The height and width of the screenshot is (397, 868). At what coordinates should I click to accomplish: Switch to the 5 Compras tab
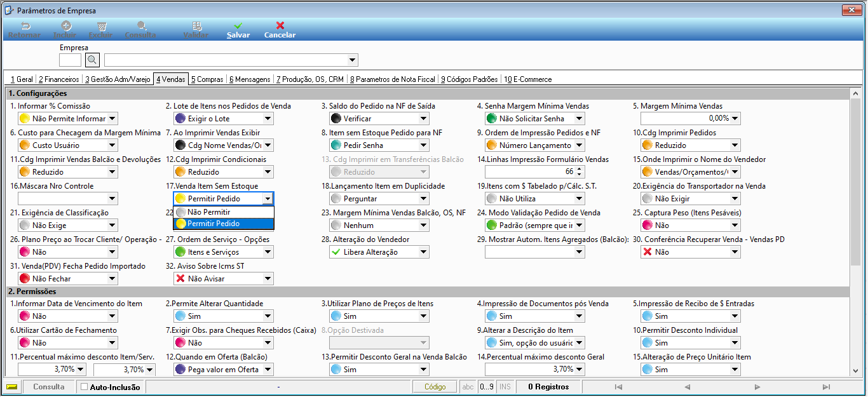coord(207,79)
